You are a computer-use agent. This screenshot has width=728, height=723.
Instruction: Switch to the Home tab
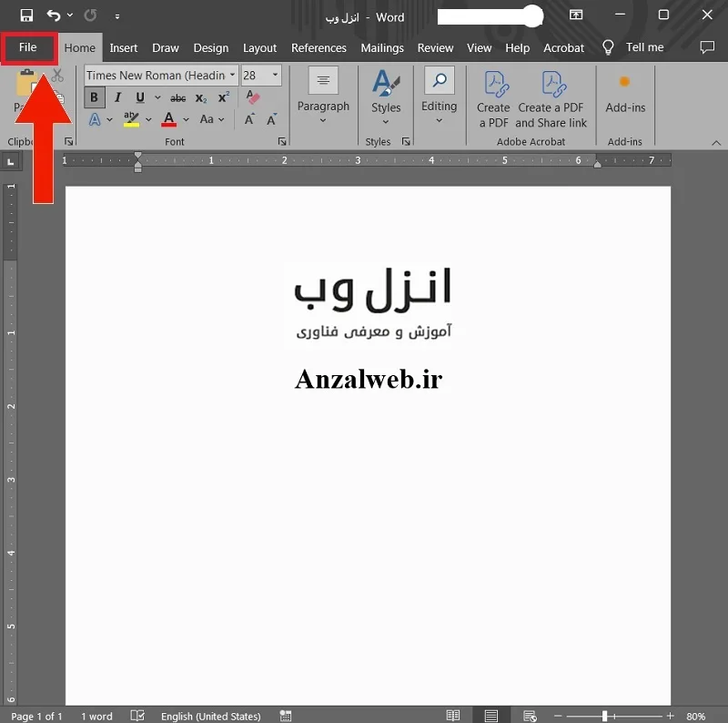click(x=80, y=48)
